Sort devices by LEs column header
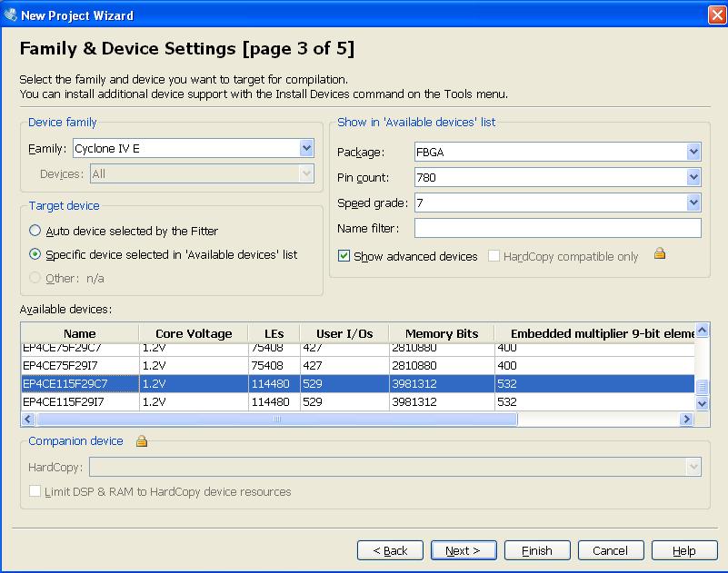Screen dimensions: 728x573 274,333
